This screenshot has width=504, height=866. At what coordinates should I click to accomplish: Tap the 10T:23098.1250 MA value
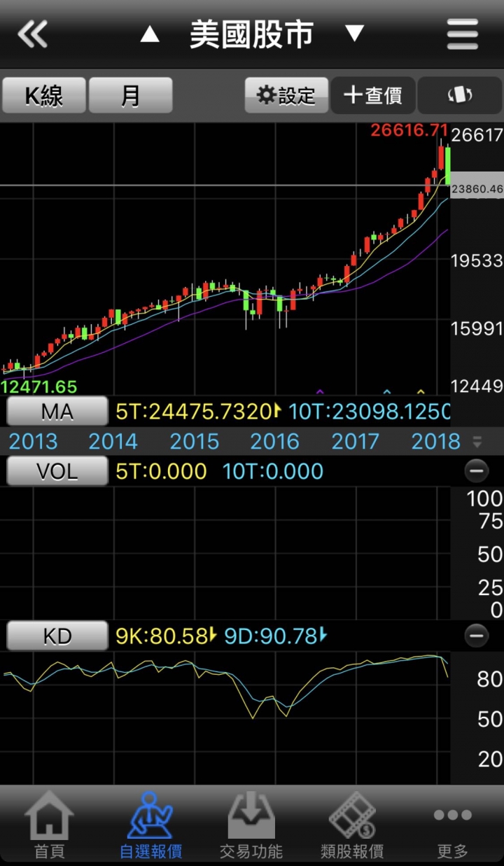point(369,412)
